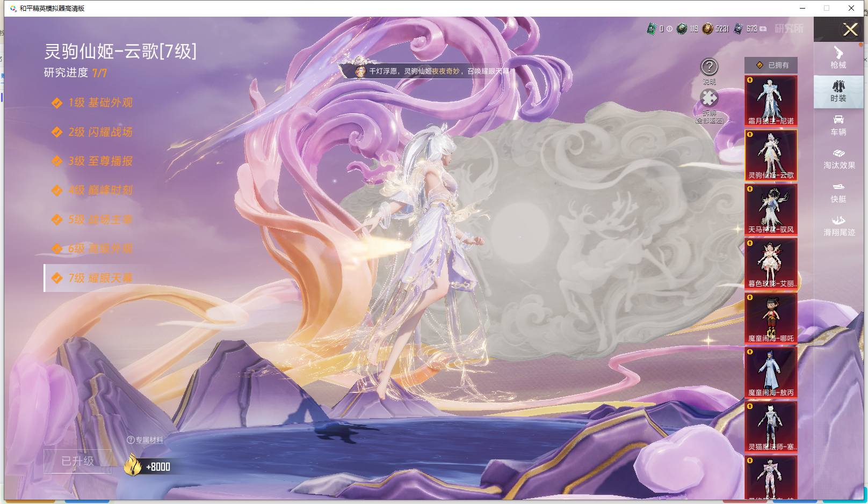Open the 车辆 vehicles tab

838,125
